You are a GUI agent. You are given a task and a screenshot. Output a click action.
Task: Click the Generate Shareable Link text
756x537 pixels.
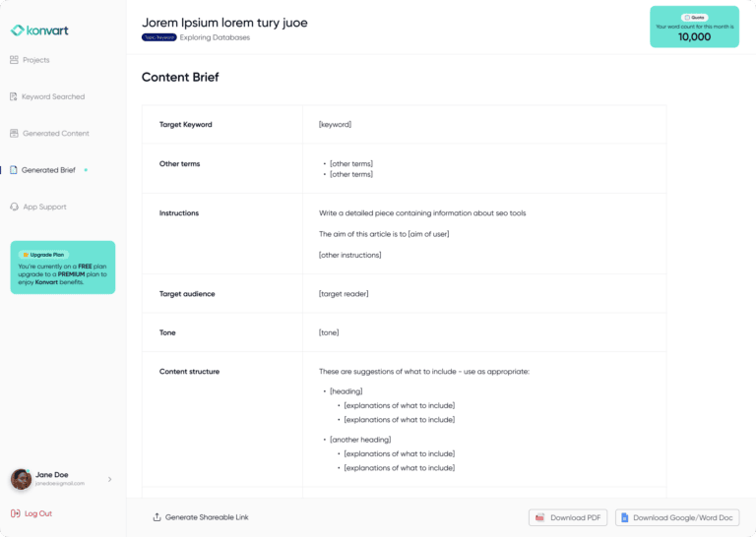click(207, 517)
